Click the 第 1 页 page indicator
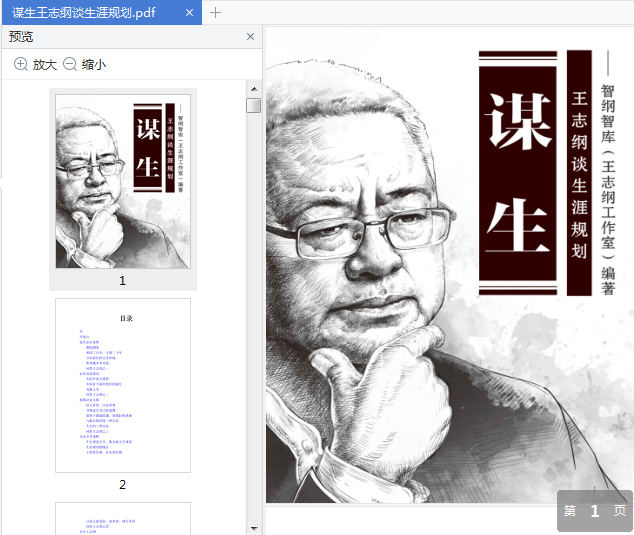The width and height of the screenshot is (634, 535). click(594, 511)
